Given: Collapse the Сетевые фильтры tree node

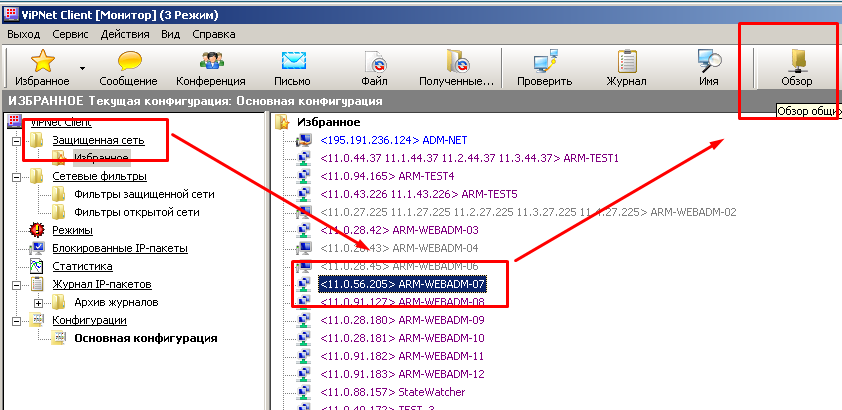Looking at the screenshot, I should click(17, 177).
